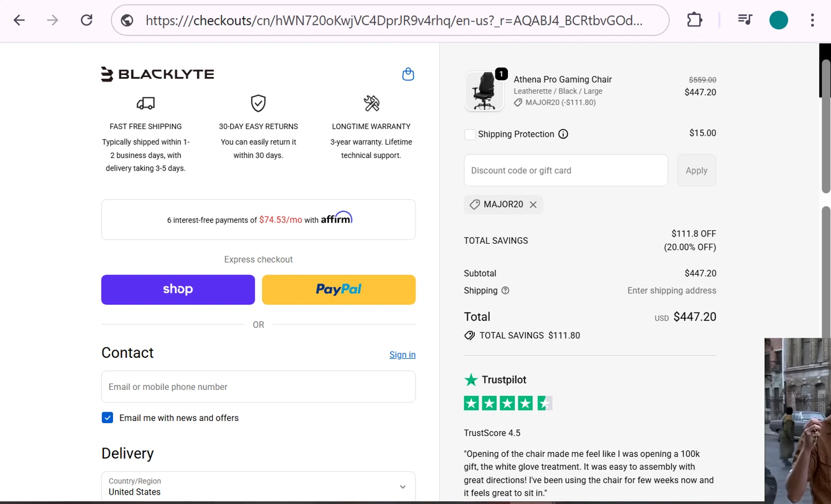Click the Enter shipping address text
This screenshot has height=504, width=831.
pyautogui.click(x=671, y=291)
